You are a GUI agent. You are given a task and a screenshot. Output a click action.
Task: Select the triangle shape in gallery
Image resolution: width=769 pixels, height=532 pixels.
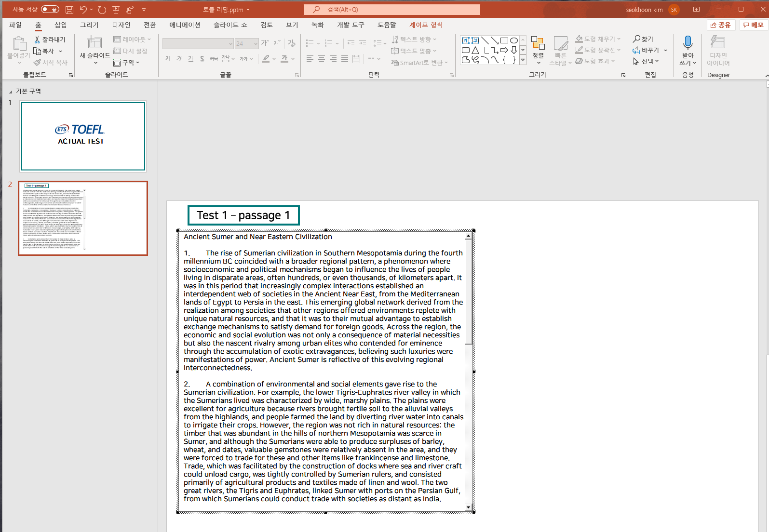[x=475, y=50]
